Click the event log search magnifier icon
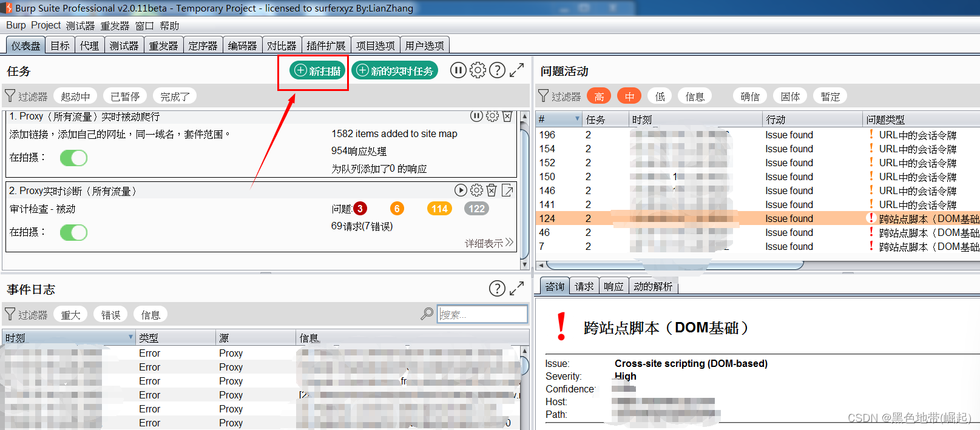Viewport: 980px width, 430px height. [x=427, y=314]
